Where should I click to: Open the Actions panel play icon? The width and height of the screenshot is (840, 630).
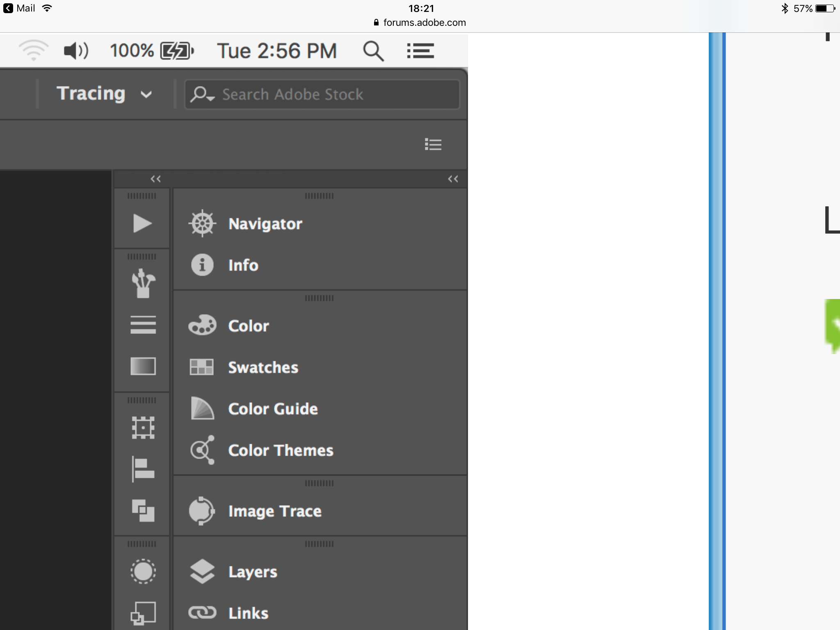pyautogui.click(x=142, y=224)
